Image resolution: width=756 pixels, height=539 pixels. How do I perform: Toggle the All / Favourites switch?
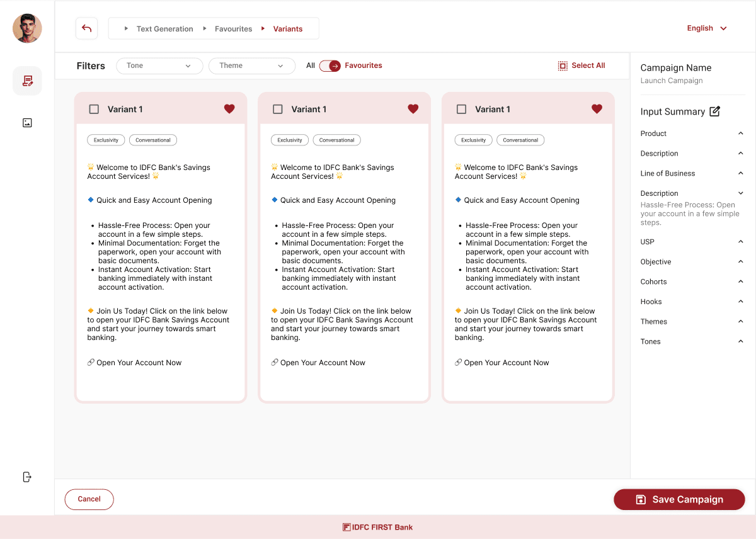coord(330,65)
